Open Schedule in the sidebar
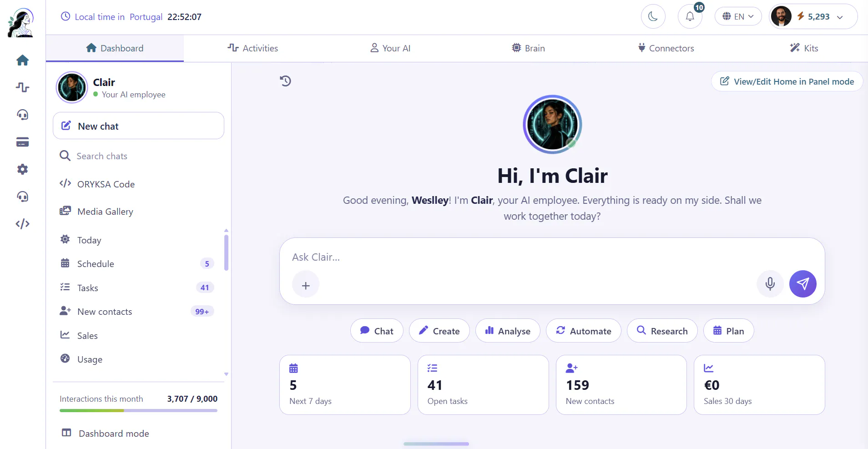This screenshot has width=868, height=449. click(136, 264)
